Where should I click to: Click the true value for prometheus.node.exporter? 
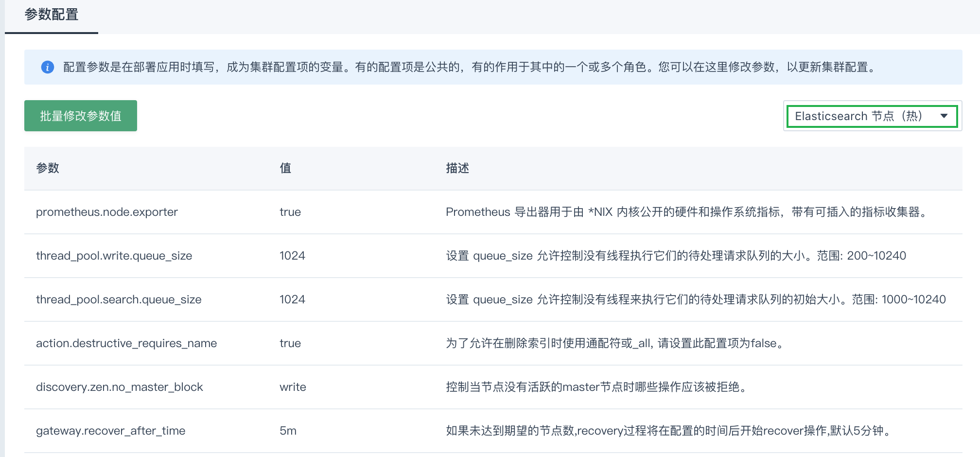point(290,212)
